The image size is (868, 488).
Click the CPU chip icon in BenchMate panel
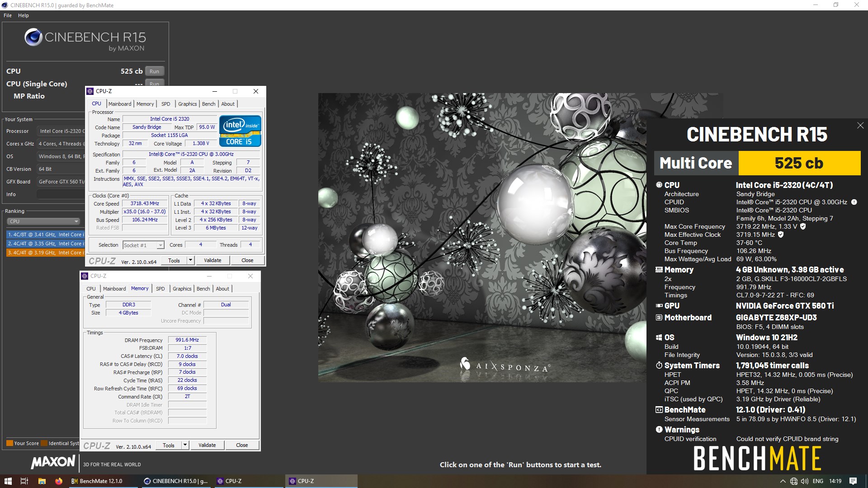point(659,185)
